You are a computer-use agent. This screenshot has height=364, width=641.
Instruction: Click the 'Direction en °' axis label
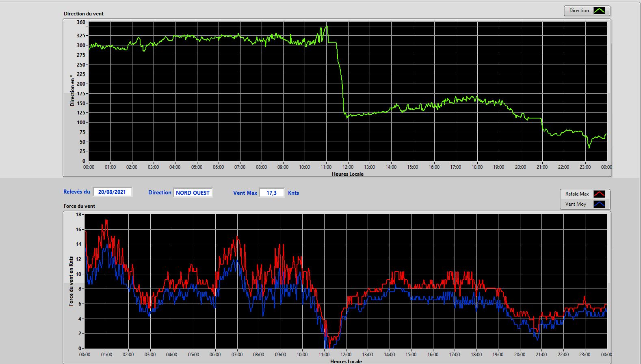[x=72, y=90]
